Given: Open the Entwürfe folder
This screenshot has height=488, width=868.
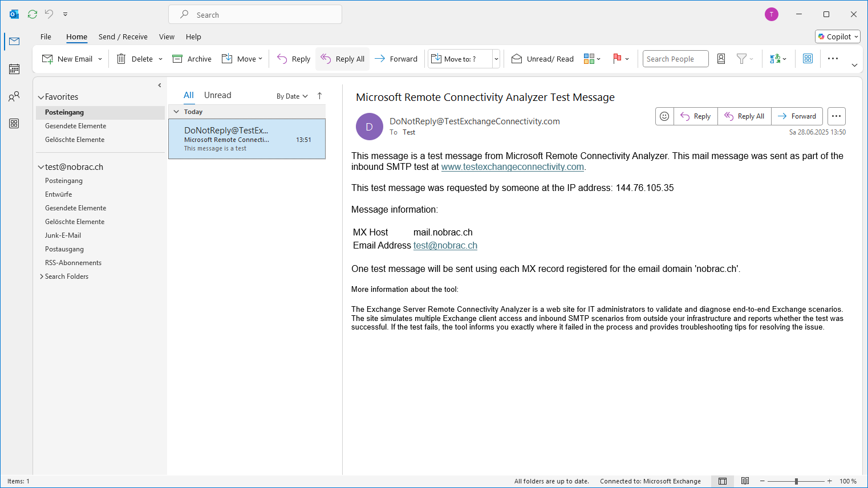Looking at the screenshot, I should (100, 194).
